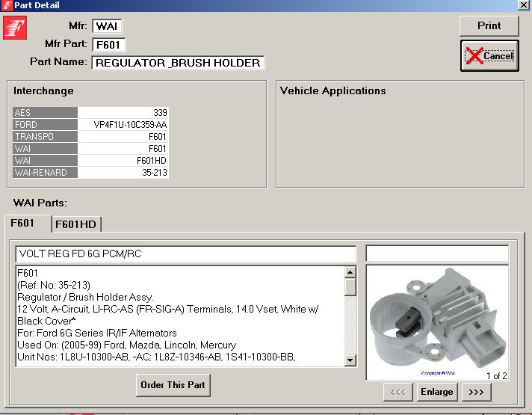The width and height of the screenshot is (532, 415).
Task: Click the description scrollbar thumb
Action: click(x=350, y=287)
